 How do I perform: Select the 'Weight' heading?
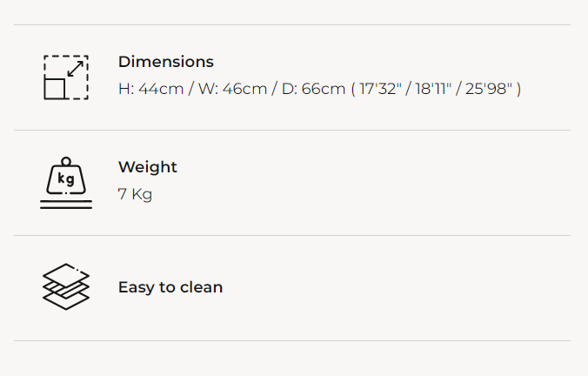pyautogui.click(x=147, y=167)
